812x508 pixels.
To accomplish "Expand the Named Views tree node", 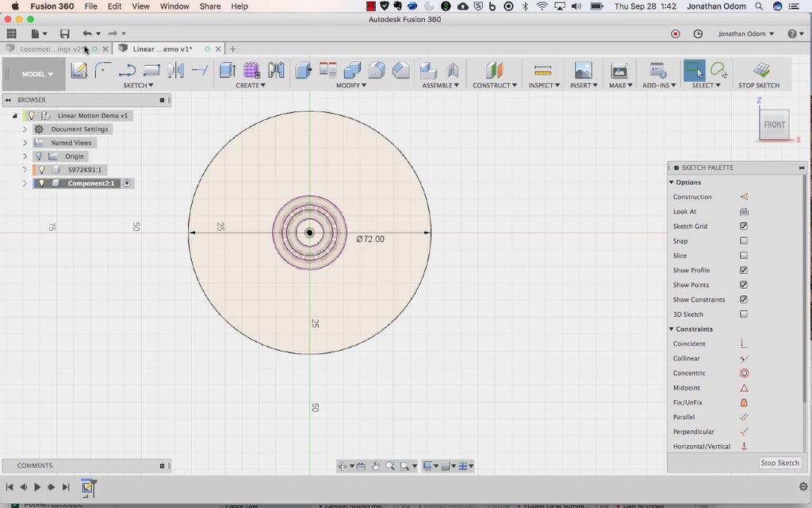I will [x=25, y=143].
